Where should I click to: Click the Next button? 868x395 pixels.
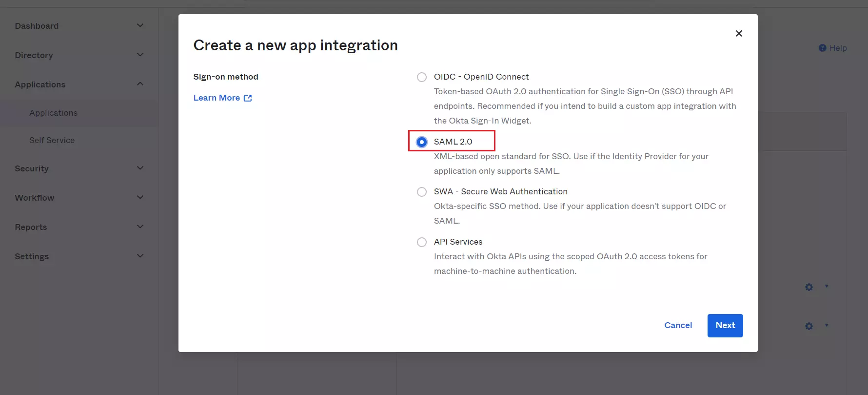[725, 326]
